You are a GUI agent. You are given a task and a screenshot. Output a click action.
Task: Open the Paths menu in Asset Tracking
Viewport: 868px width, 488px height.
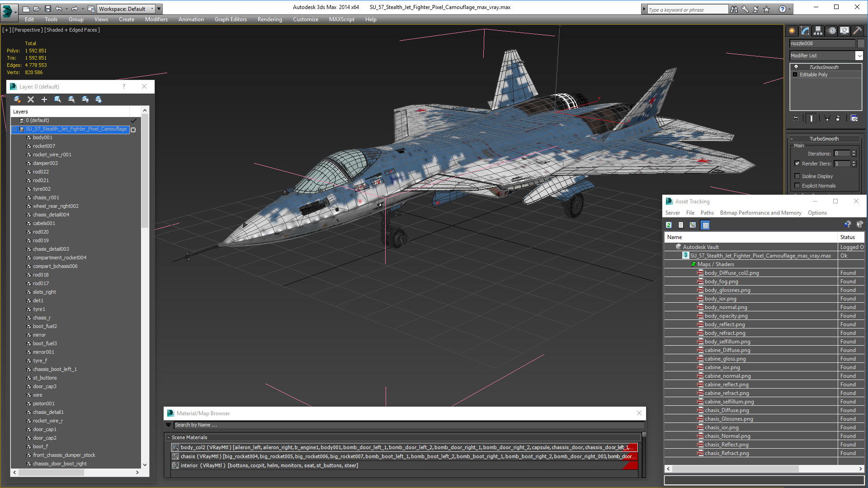(707, 213)
